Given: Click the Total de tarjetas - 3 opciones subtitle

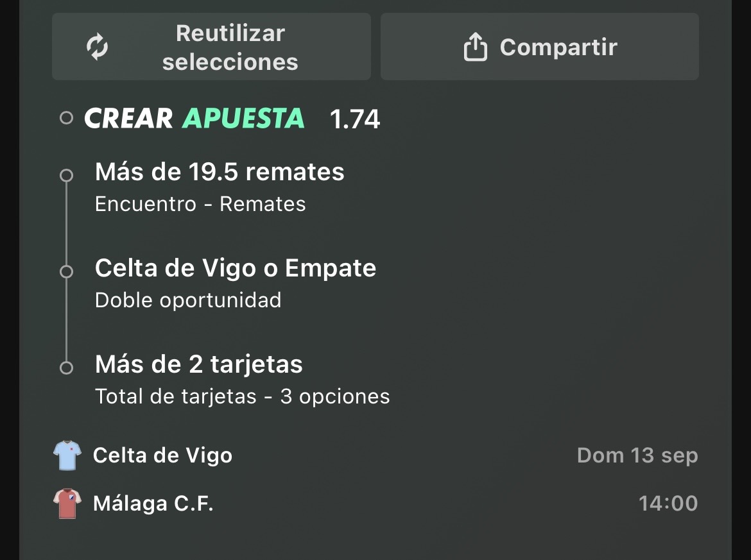Looking at the screenshot, I should tap(243, 396).
